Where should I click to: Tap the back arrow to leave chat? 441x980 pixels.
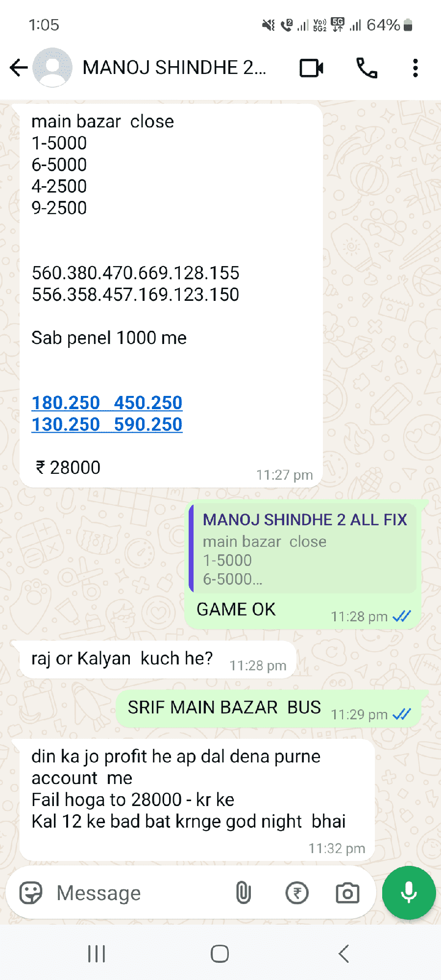pyautogui.click(x=19, y=68)
